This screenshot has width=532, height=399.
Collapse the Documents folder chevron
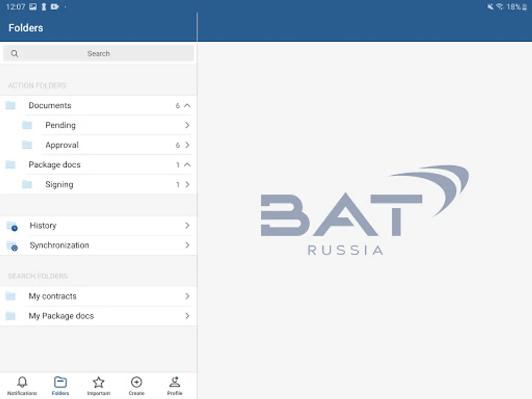[187, 106]
